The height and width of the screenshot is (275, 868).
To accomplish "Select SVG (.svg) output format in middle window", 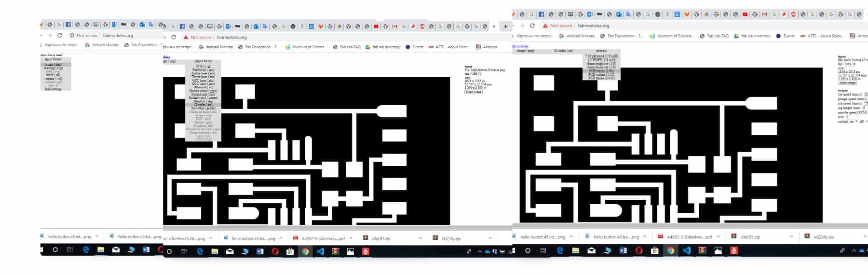I will pyautogui.click(x=203, y=66).
